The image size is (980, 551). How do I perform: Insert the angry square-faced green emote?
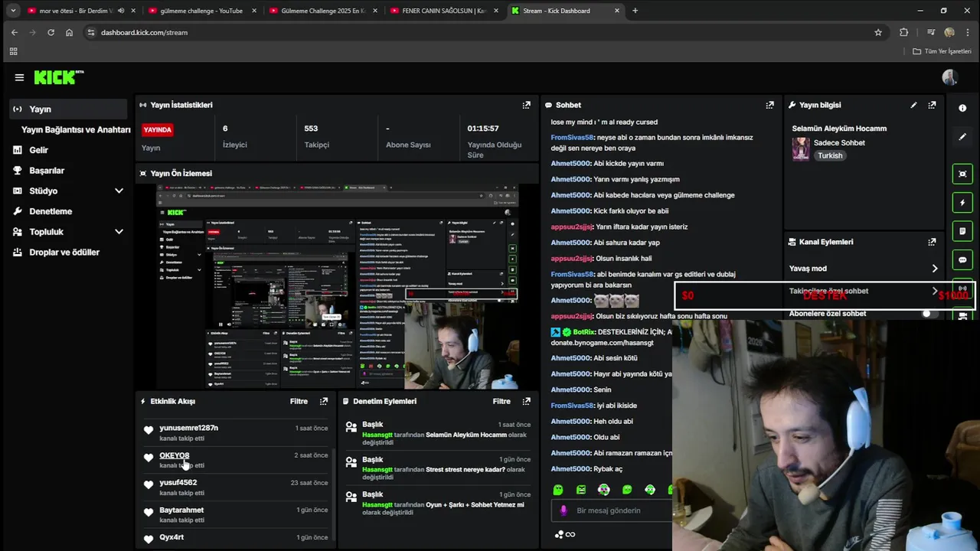pyautogui.click(x=581, y=490)
